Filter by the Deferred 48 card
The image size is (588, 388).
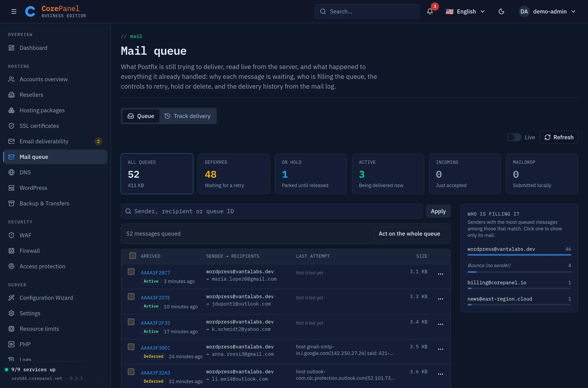[234, 174]
